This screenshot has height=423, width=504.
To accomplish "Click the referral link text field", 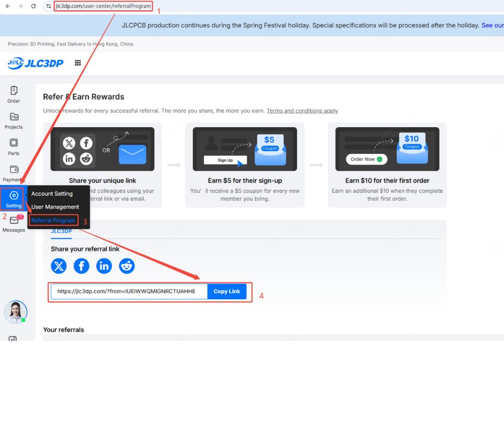I will (x=129, y=291).
